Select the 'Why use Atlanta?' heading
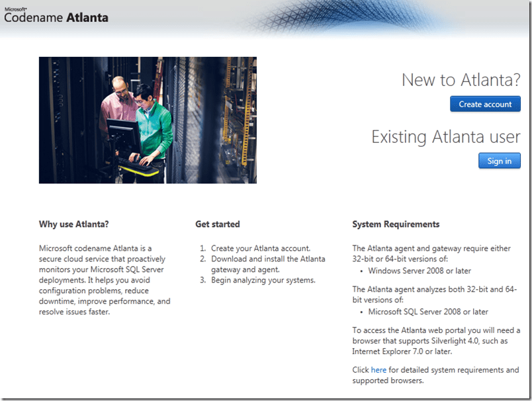532x401 pixels. (x=74, y=224)
